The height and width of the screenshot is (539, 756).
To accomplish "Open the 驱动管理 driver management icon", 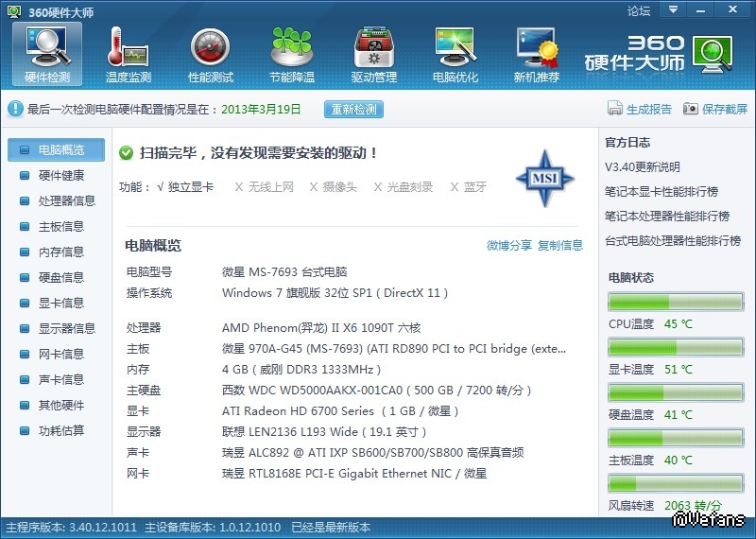I will [x=374, y=54].
